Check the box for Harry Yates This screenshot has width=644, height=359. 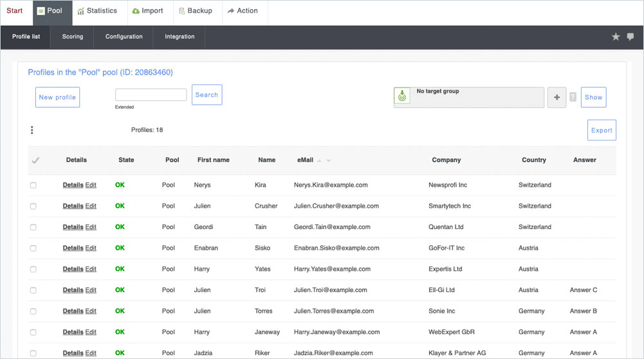point(33,270)
